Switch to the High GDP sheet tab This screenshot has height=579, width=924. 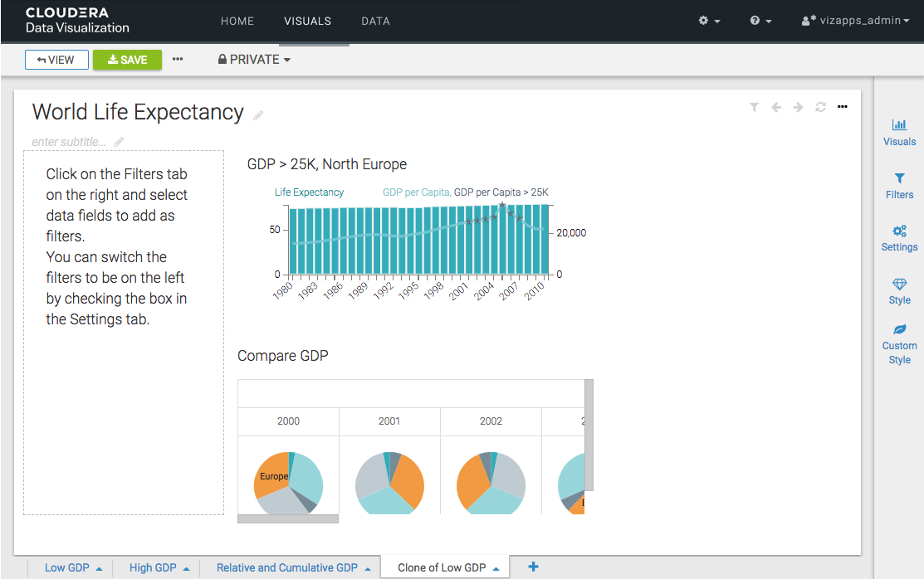[153, 568]
